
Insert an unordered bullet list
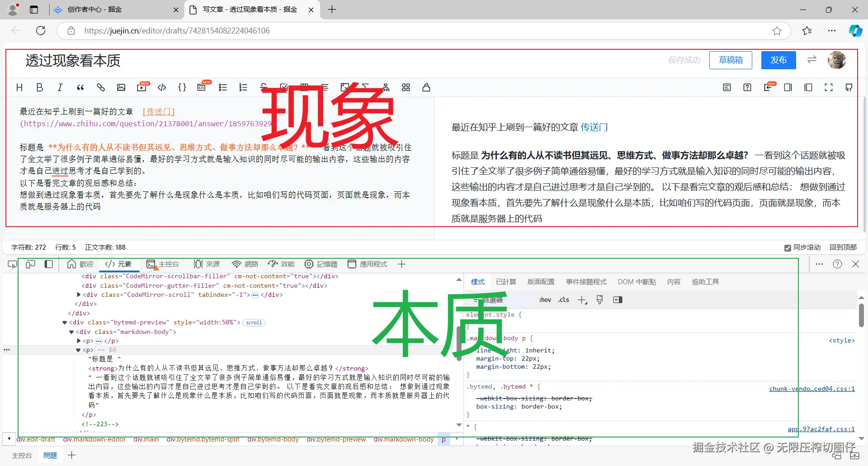coord(223,87)
